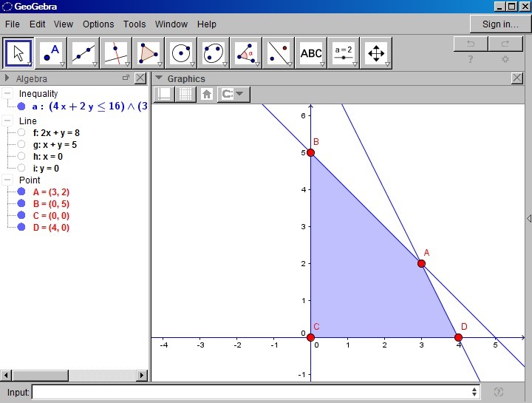Select inequality a expression text
Screen dimensions: 532x403
click(x=90, y=106)
